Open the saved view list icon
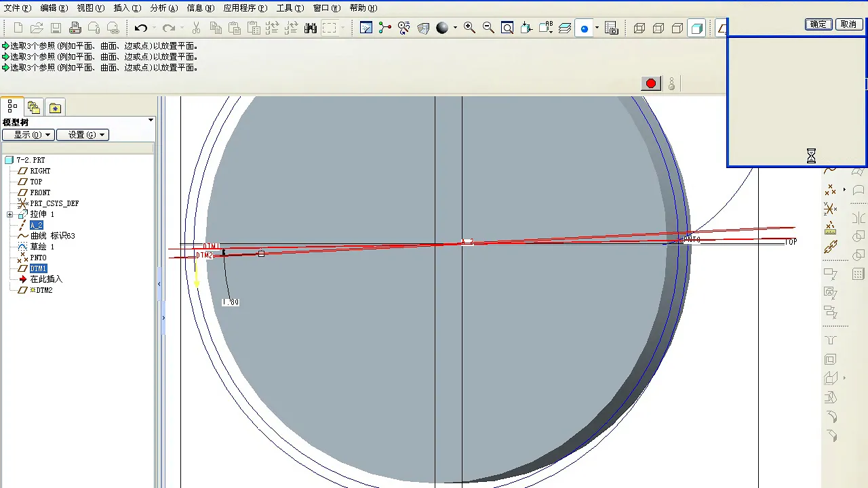 [545, 28]
